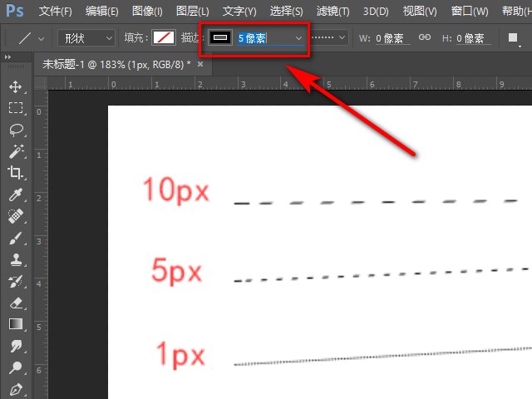Select the Clone Stamp tool
532x399 pixels.
coord(15,260)
